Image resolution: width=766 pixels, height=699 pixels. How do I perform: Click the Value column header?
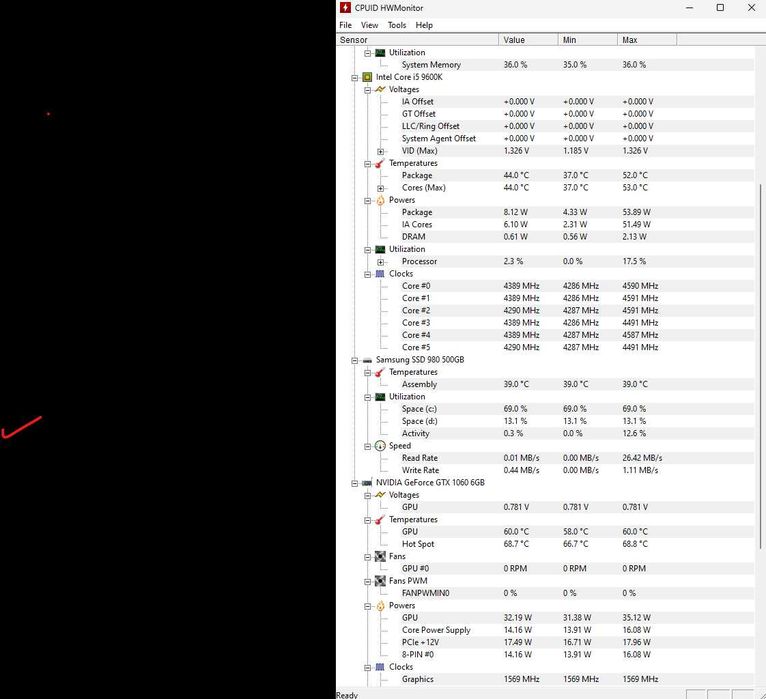[528, 40]
